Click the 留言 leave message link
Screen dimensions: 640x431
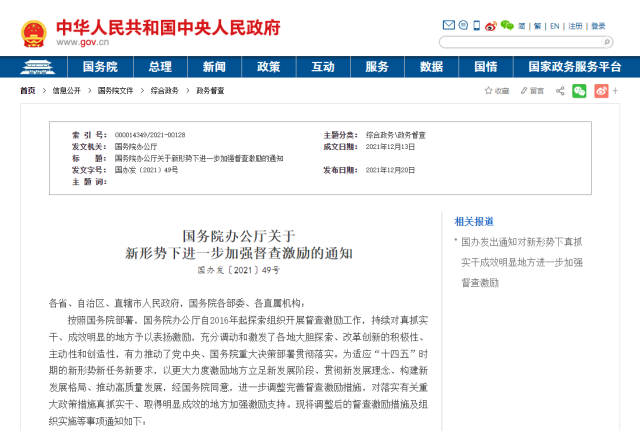(536, 90)
